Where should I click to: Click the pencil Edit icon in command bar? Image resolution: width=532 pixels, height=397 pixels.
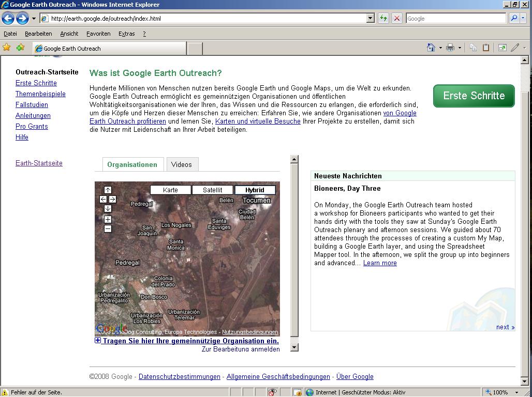515,48
